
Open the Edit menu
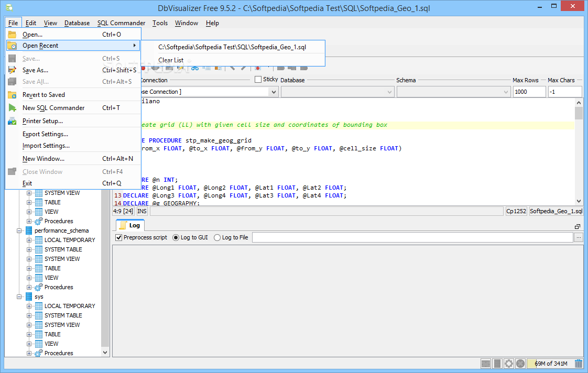[31, 23]
